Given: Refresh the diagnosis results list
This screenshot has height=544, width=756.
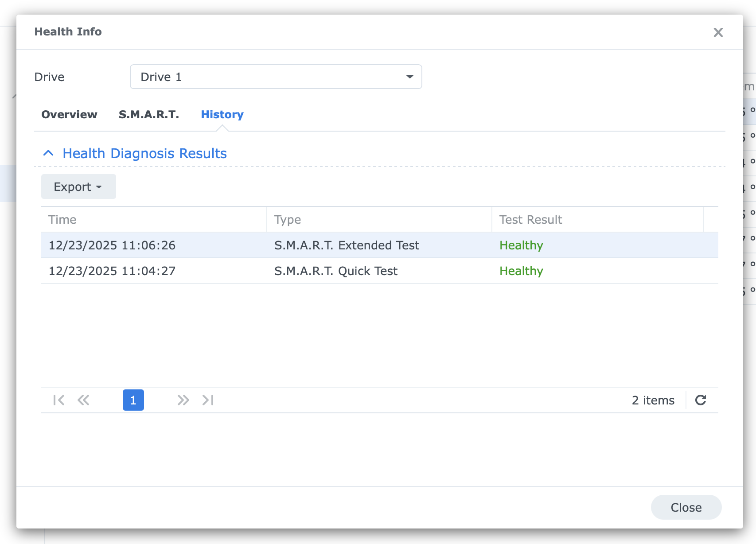Looking at the screenshot, I should (701, 400).
